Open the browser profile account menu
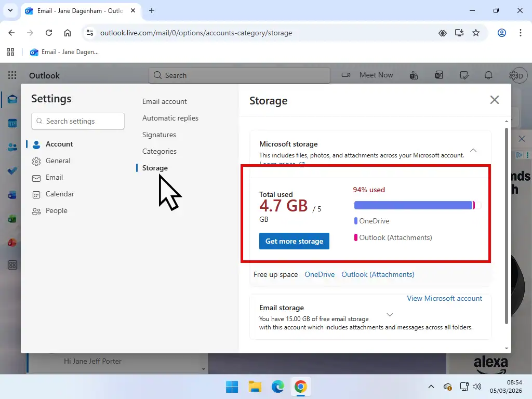532x399 pixels. click(502, 33)
